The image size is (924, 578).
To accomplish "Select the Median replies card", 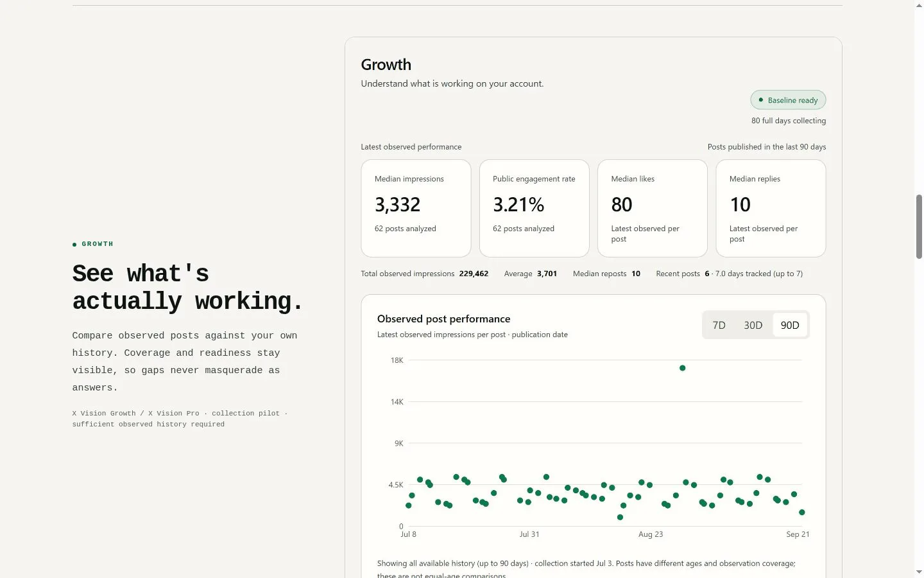I will point(771,208).
